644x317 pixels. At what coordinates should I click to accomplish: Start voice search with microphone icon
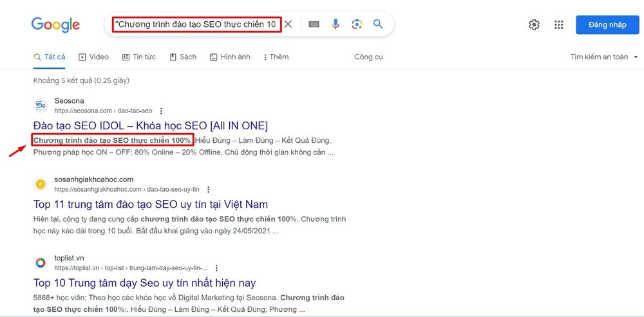[336, 24]
